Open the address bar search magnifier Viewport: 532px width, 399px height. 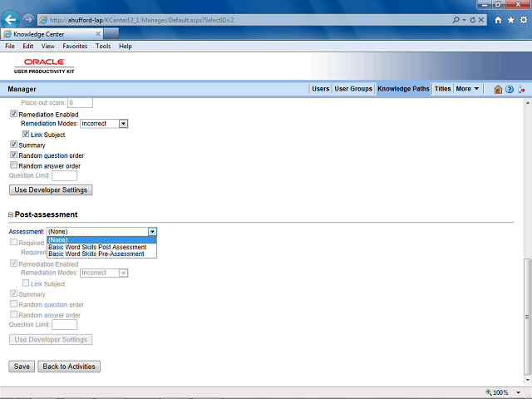coord(456,20)
